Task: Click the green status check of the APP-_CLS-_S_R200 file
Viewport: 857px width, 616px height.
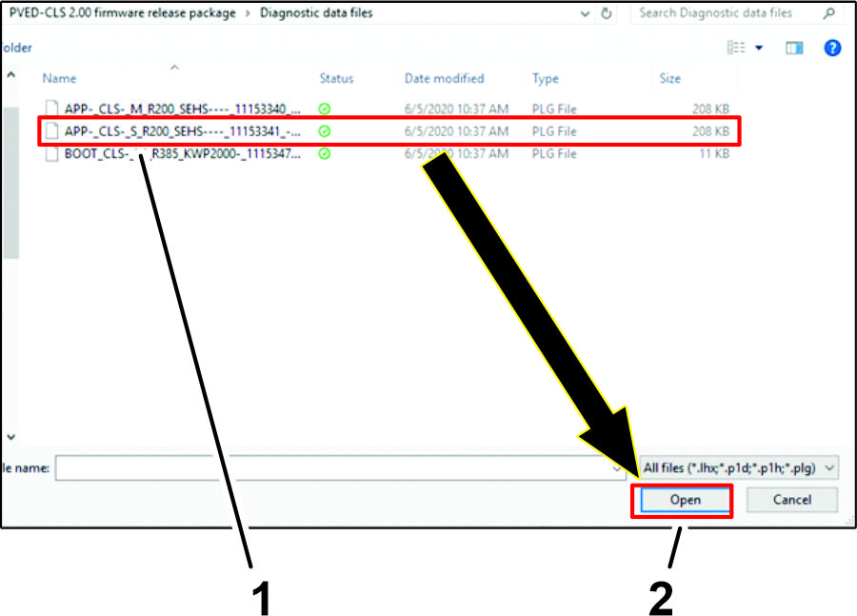Action: [x=325, y=130]
